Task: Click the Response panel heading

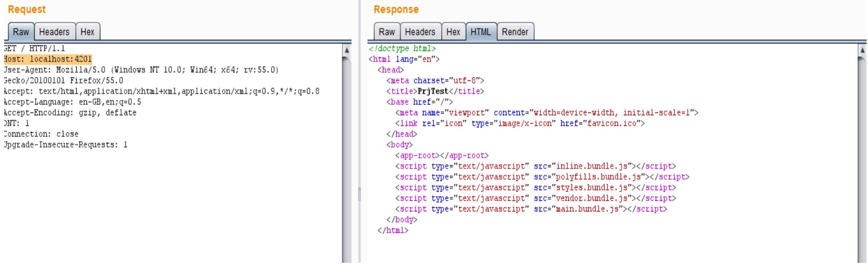Action: [396, 9]
